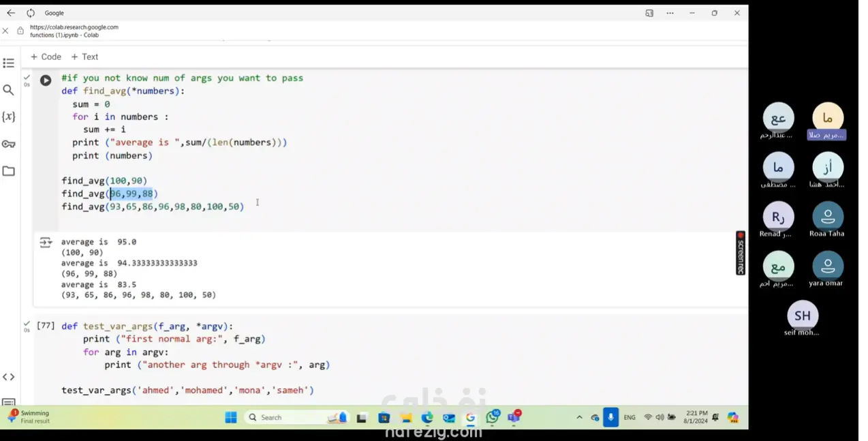Open the Windows Start menu
The height and width of the screenshot is (441, 868).
click(231, 417)
